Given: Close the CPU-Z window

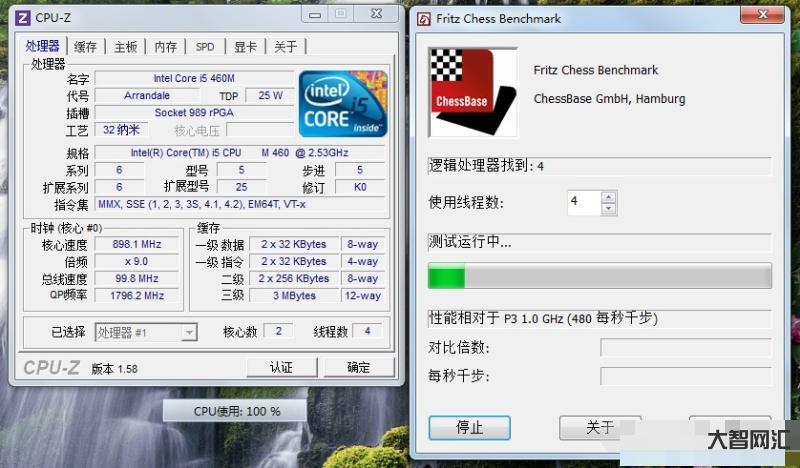Looking at the screenshot, I should (x=376, y=14).
